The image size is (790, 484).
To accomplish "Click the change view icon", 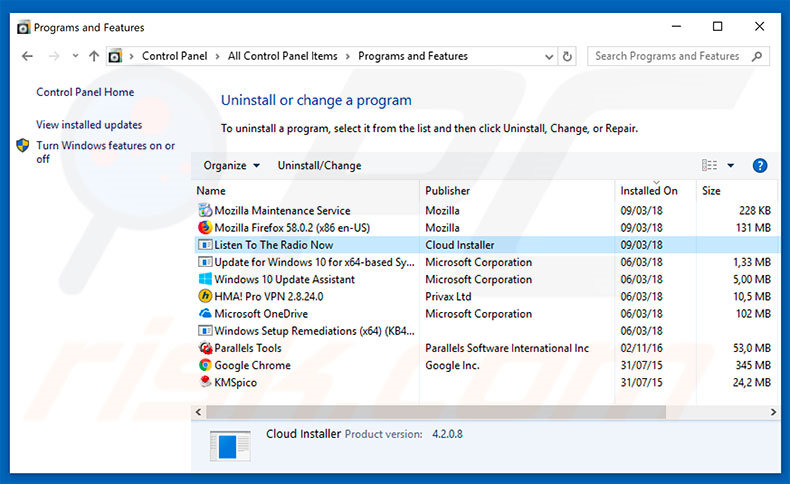I will click(x=709, y=165).
